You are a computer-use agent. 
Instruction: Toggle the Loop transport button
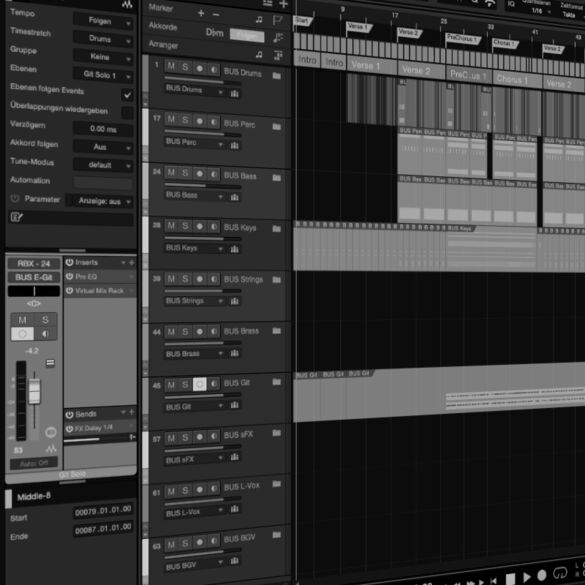pos(560,572)
